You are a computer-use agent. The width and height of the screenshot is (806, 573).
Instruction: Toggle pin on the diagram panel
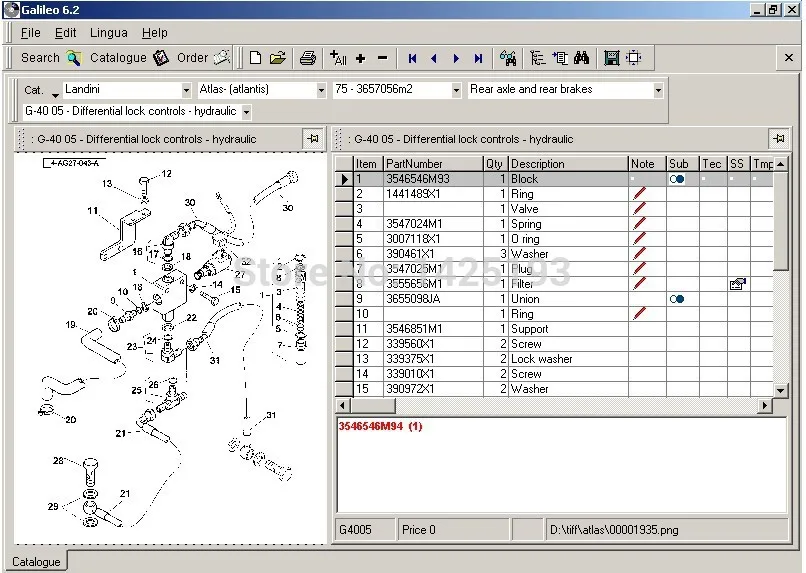pyautogui.click(x=313, y=139)
